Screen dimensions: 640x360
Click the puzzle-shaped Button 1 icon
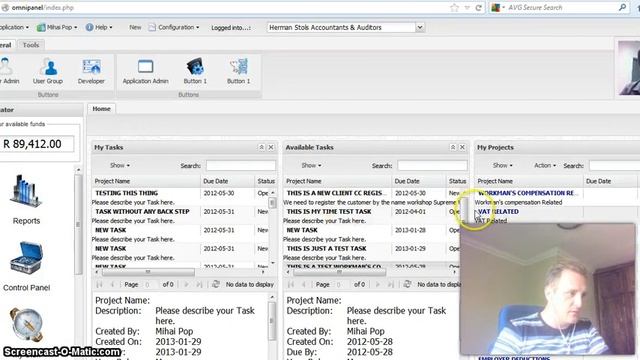tap(239, 71)
